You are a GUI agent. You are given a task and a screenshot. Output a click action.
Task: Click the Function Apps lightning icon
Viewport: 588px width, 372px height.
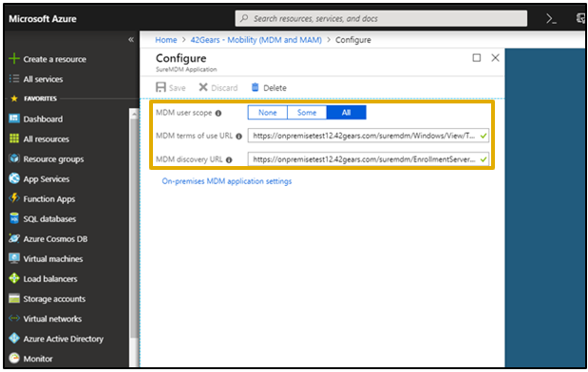click(x=14, y=198)
